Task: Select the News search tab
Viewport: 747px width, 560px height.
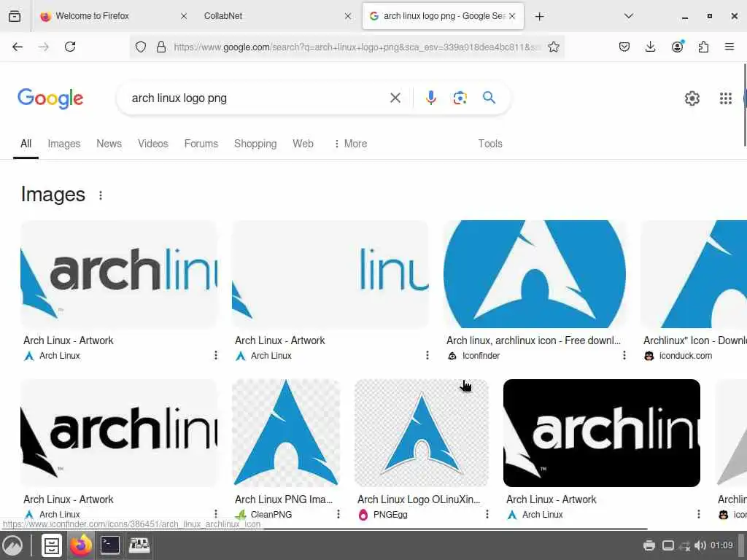Action: tap(109, 144)
